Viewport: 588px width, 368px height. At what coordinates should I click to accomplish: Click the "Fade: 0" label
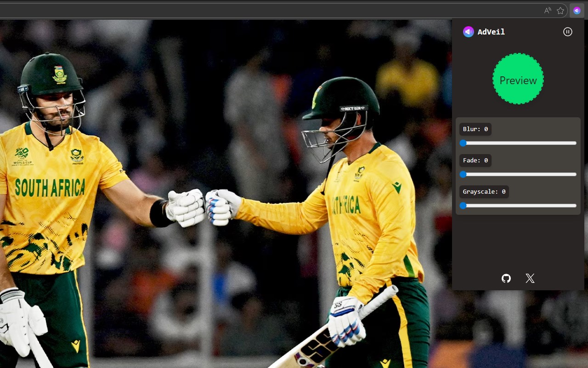(x=475, y=161)
